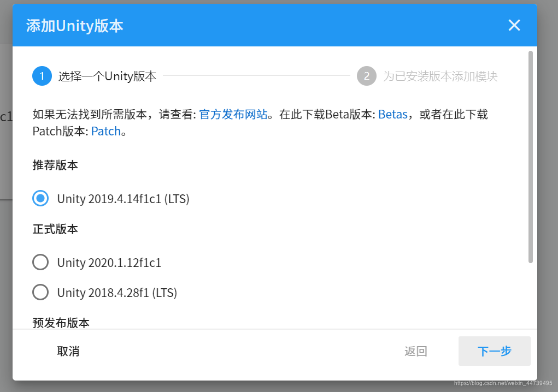Click the 为已安装版本添加模块 step label
The width and height of the screenshot is (558, 392).
(440, 76)
